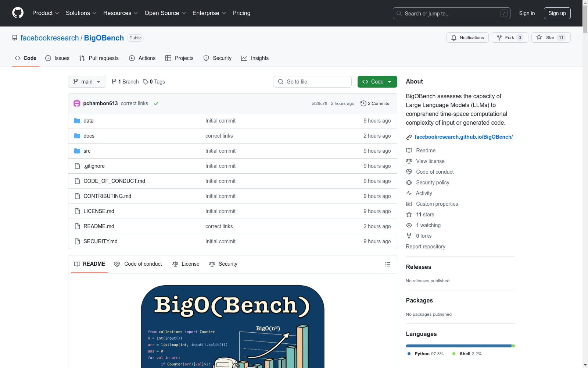Expand the Resources menu
This screenshot has height=368, width=588.
pyautogui.click(x=121, y=13)
